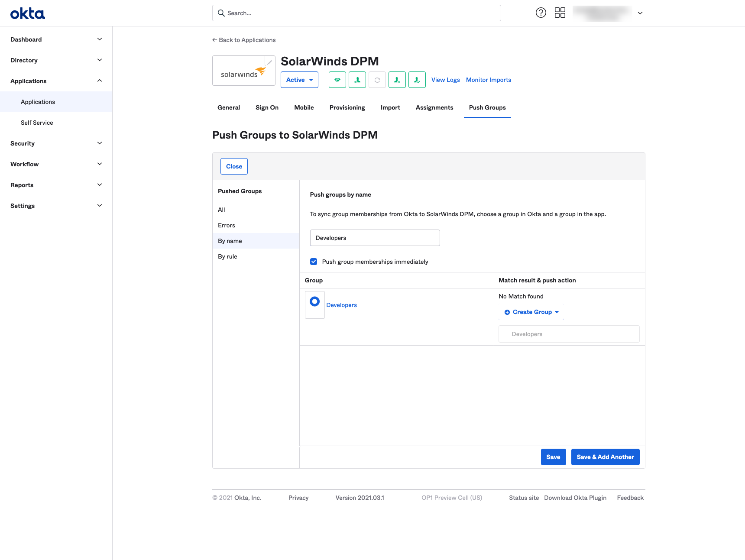Click the Version 2021.03.1 footer text
This screenshot has width=745, height=560.
pos(360,498)
